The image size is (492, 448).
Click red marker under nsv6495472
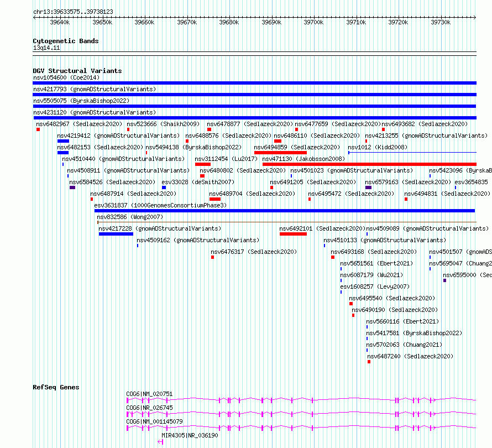tap(310, 199)
